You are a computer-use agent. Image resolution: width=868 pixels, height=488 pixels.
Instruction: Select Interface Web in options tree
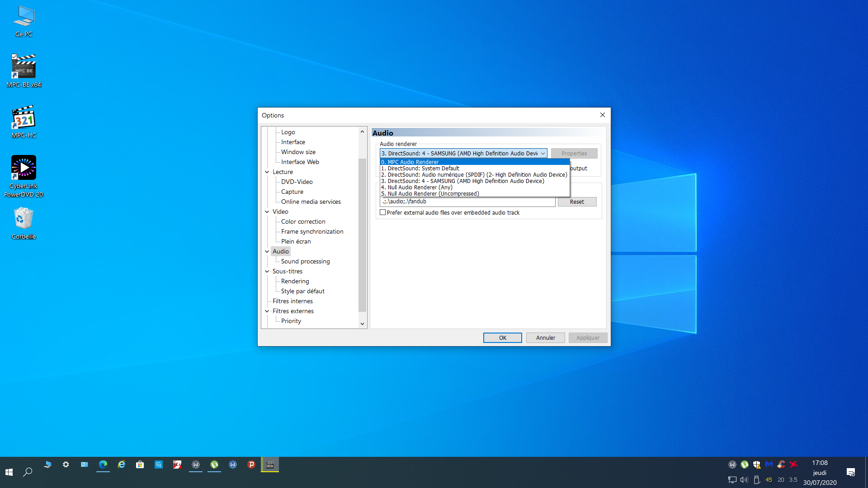[x=300, y=162]
